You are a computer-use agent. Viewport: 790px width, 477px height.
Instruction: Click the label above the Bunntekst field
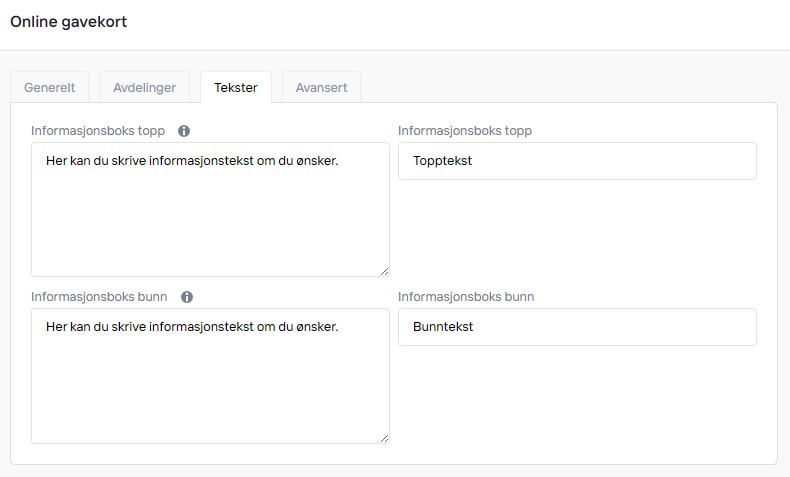pyautogui.click(x=466, y=297)
